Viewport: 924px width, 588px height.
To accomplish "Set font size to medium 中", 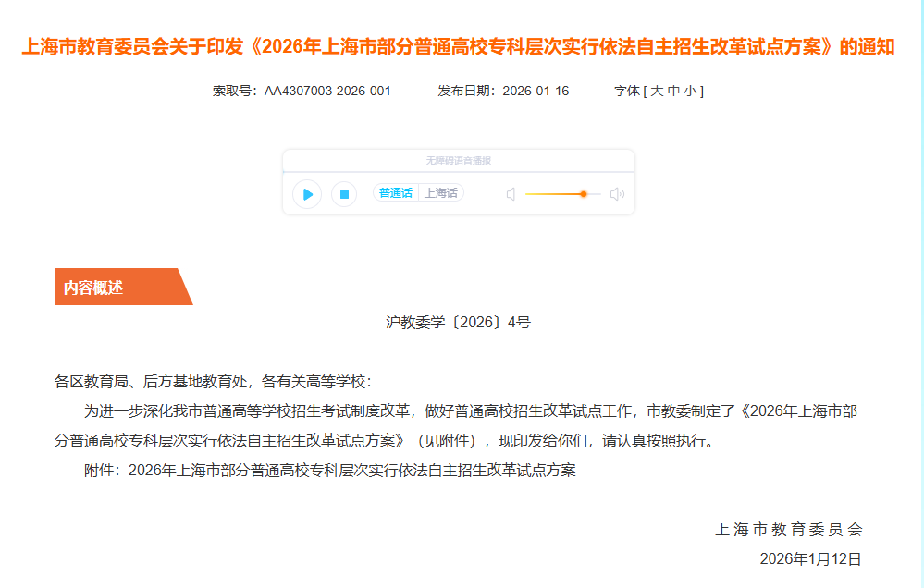I will [673, 91].
